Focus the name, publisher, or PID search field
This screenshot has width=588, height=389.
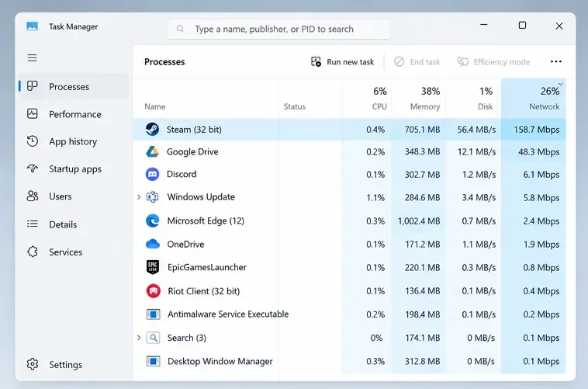pyautogui.click(x=279, y=29)
